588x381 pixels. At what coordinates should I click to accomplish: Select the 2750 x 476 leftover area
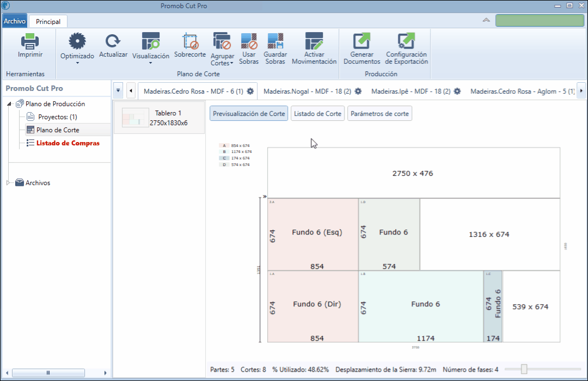click(414, 173)
